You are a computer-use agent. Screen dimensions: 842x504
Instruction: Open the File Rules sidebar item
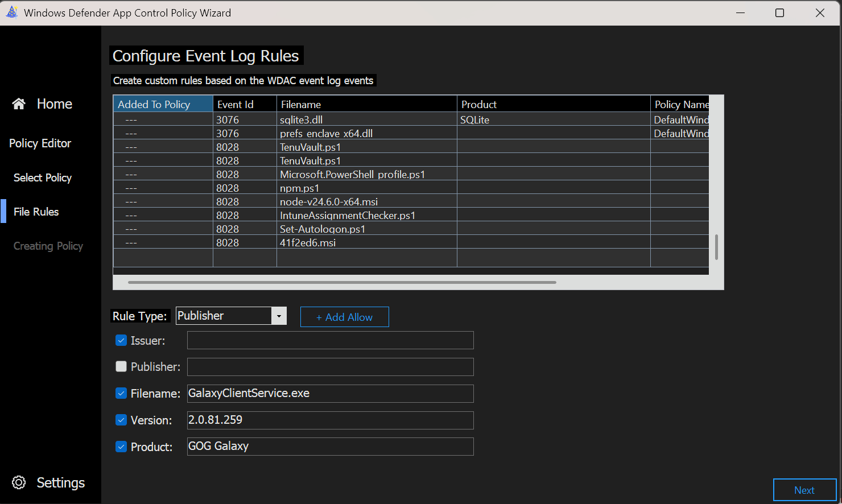[x=36, y=212]
